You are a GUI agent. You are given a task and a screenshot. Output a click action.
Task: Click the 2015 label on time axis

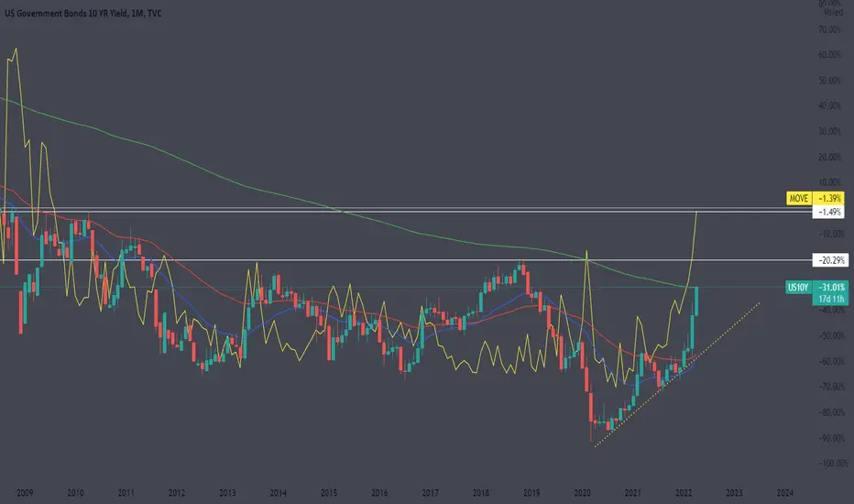328,493
